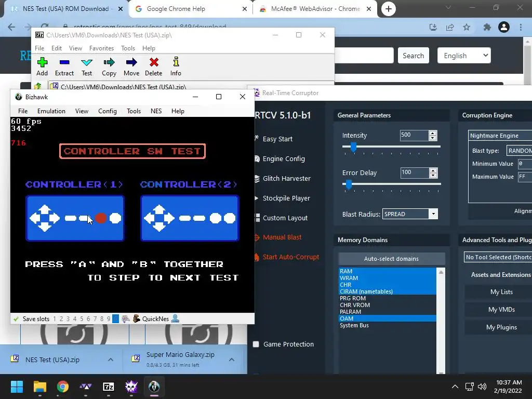Open the Blast type dropdown
The image size is (532, 399).
pos(519,150)
